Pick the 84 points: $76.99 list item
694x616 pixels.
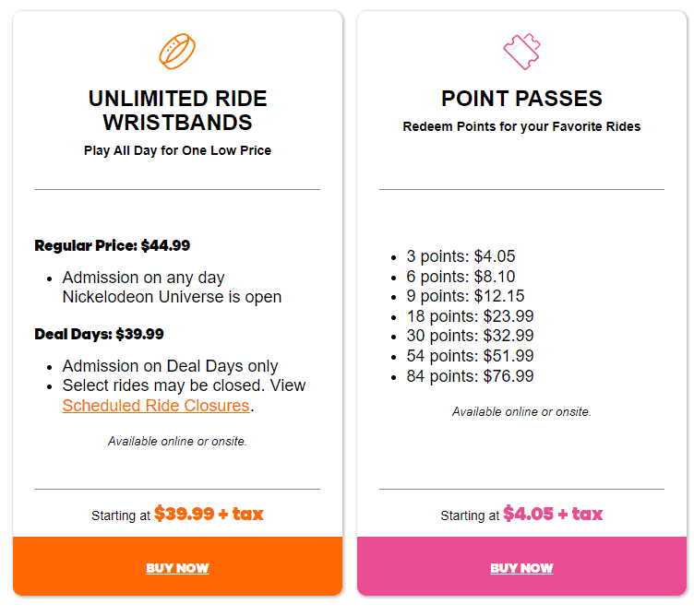[x=470, y=376]
